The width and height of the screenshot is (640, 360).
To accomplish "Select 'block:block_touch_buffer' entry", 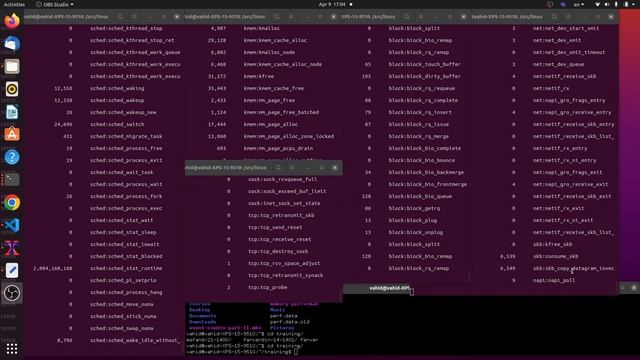I will tap(424, 64).
